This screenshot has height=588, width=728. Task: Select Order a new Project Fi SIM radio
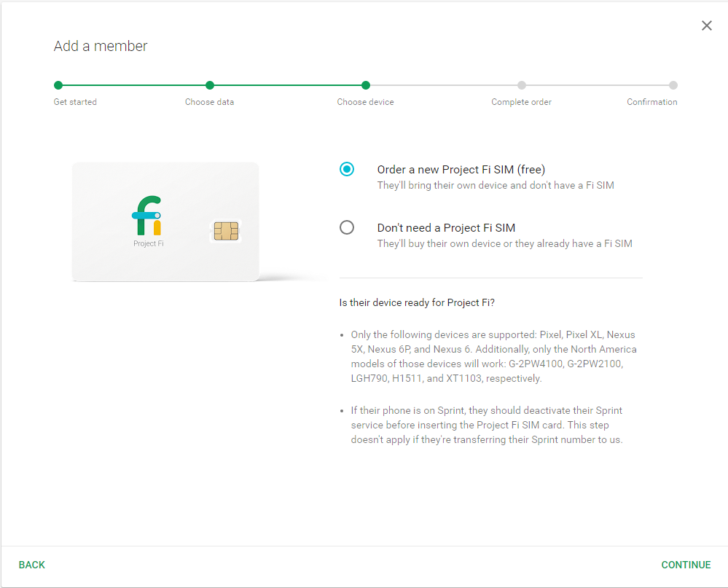(x=347, y=169)
